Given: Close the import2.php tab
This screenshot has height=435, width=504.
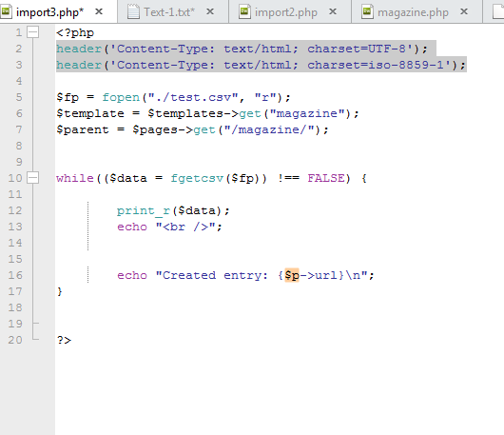Looking at the screenshot, I should coord(333,11).
